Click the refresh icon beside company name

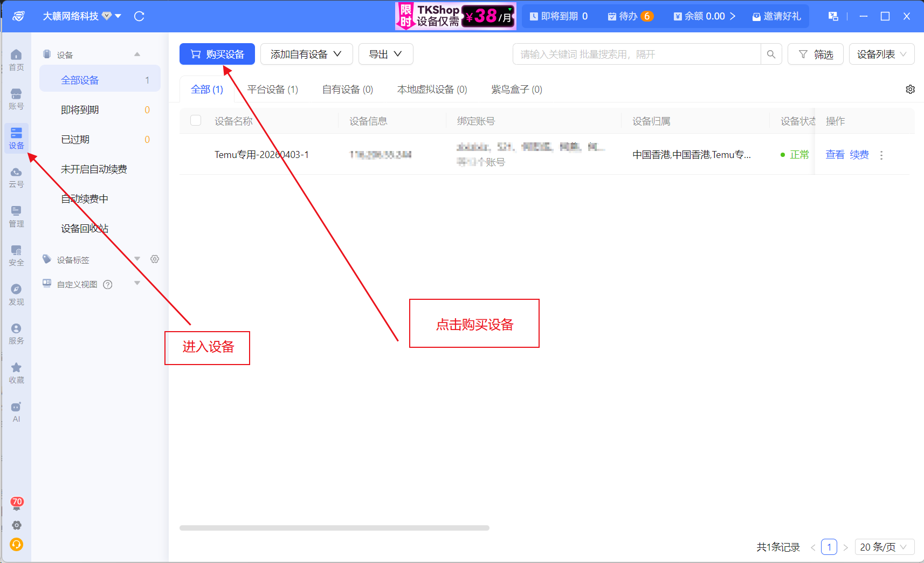point(139,16)
